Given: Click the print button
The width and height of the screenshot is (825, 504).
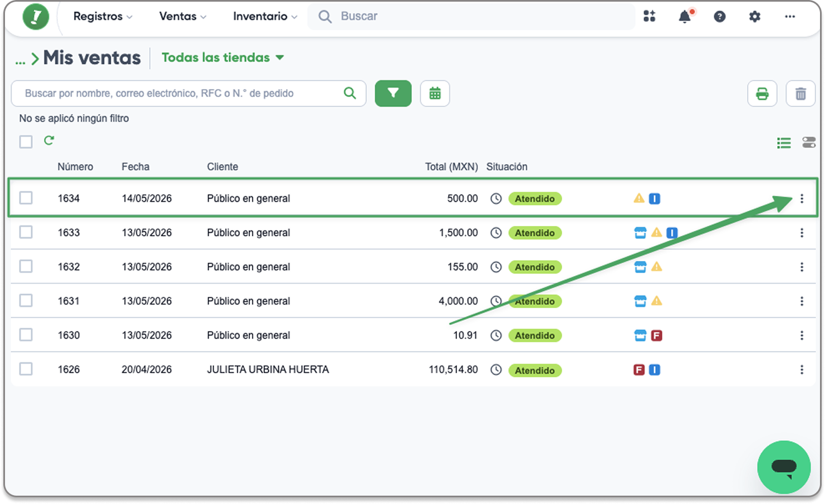Looking at the screenshot, I should [762, 93].
